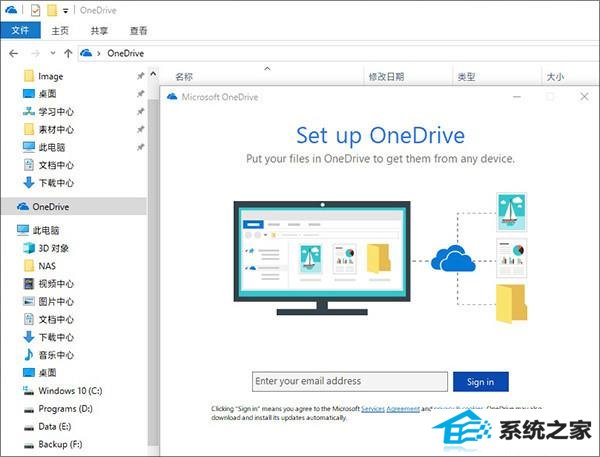
Task: Click the 下载中心 icon under 此电脑
Action: tap(29, 337)
